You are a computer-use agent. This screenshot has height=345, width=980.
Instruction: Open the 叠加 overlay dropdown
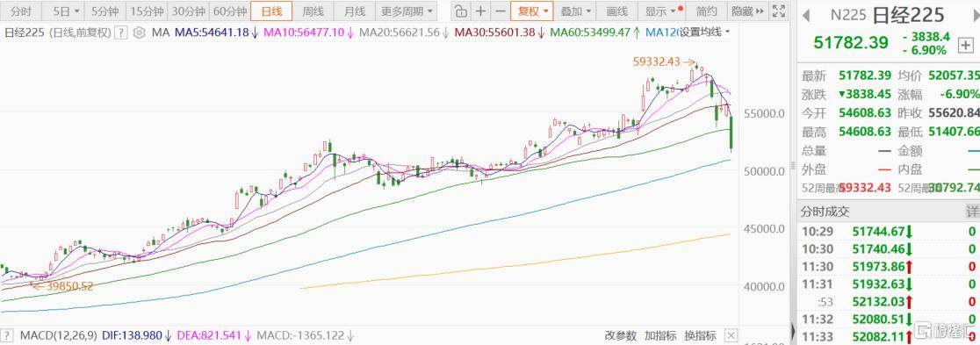click(574, 11)
